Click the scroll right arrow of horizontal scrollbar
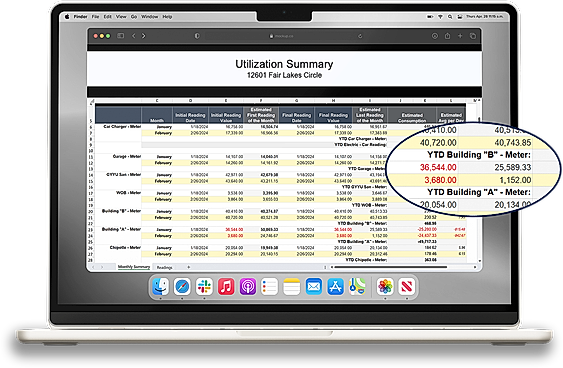 [475, 267]
